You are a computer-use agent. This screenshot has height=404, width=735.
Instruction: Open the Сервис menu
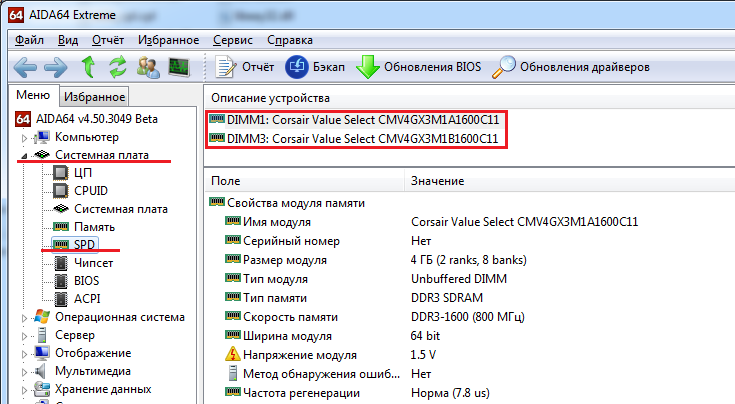233,40
